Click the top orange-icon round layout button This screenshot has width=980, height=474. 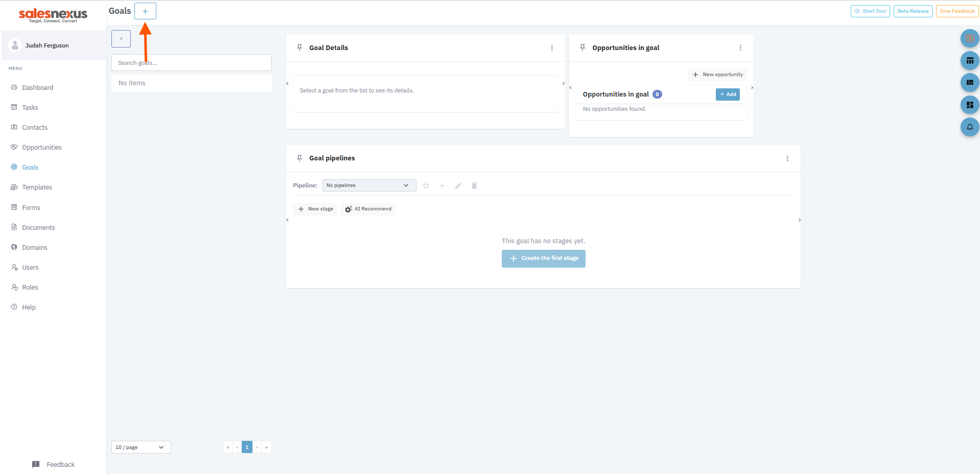point(970,38)
